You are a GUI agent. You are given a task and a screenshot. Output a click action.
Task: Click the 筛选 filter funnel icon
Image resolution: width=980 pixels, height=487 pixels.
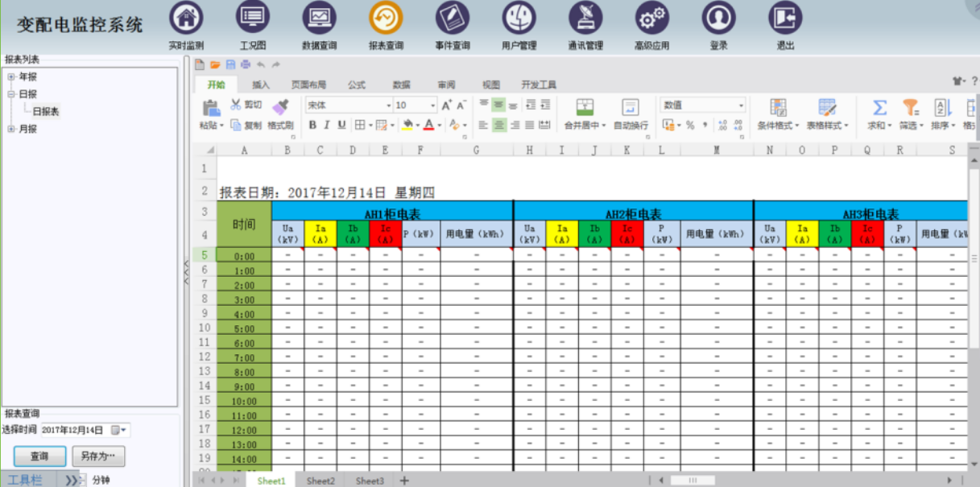tap(911, 107)
